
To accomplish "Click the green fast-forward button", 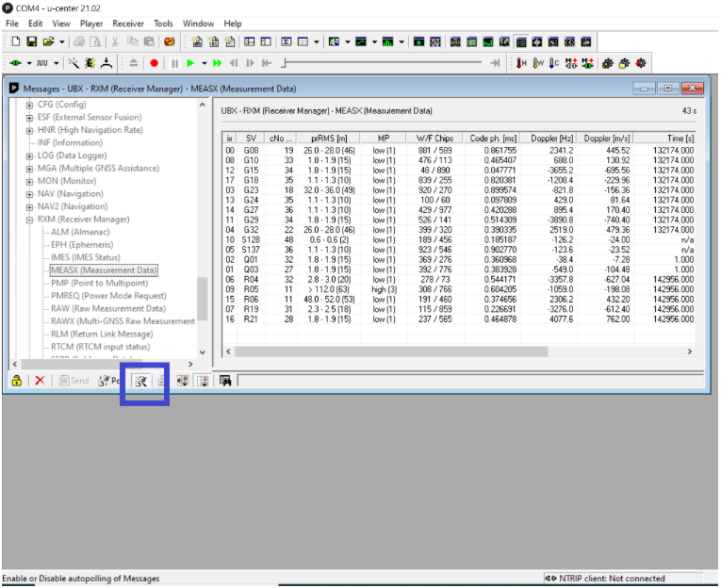I will pyautogui.click(x=218, y=63).
